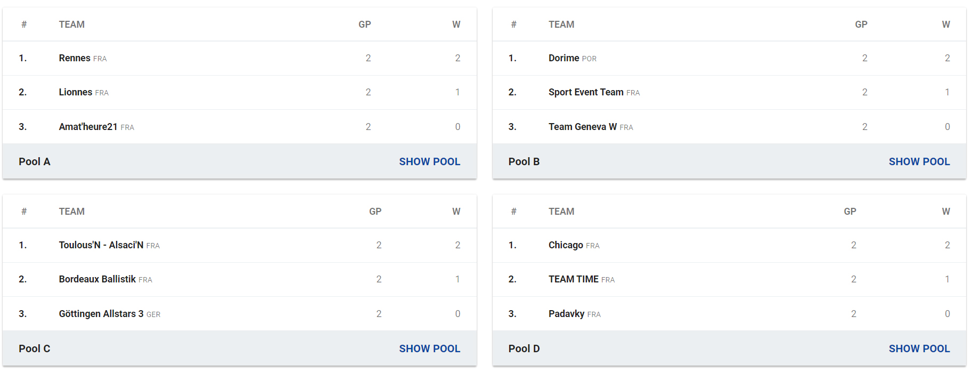
Task: Open the Amat'heure21 team entry
Action: 88,127
